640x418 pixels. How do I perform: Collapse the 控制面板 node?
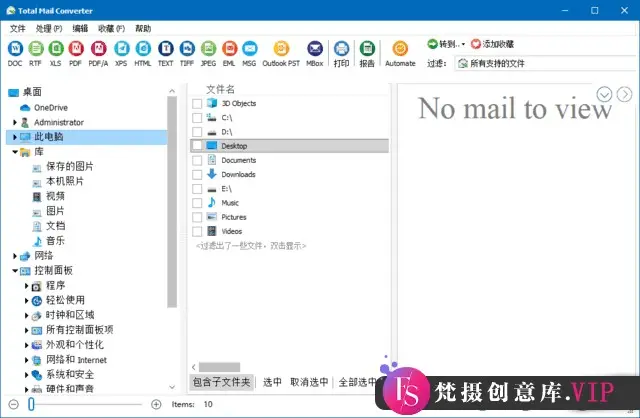point(15,271)
